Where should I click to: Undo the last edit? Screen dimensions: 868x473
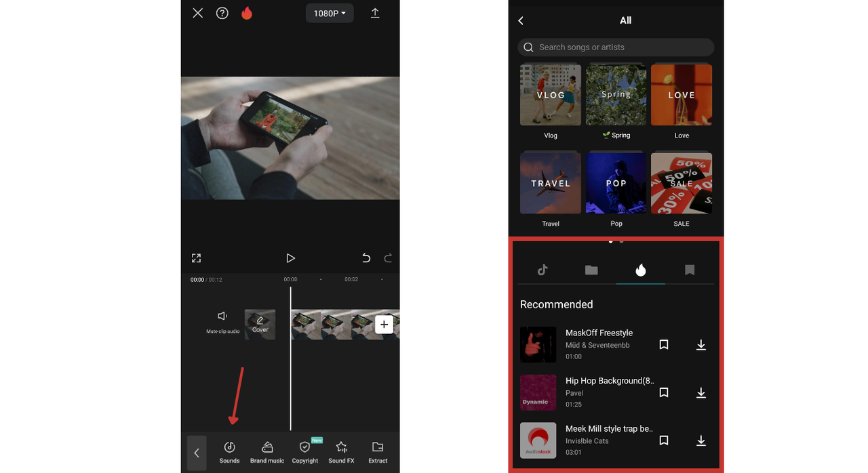pos(366,258)
